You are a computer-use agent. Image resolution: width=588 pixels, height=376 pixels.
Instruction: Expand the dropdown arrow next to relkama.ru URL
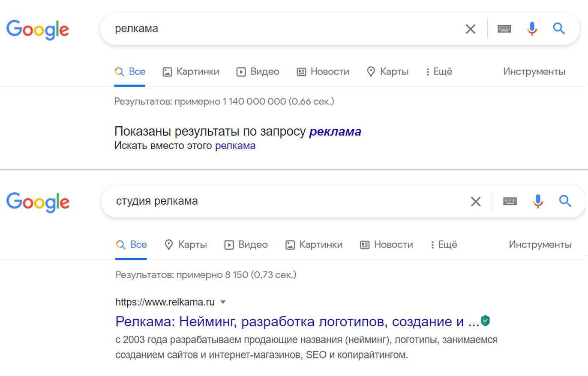tap(223, 302)
